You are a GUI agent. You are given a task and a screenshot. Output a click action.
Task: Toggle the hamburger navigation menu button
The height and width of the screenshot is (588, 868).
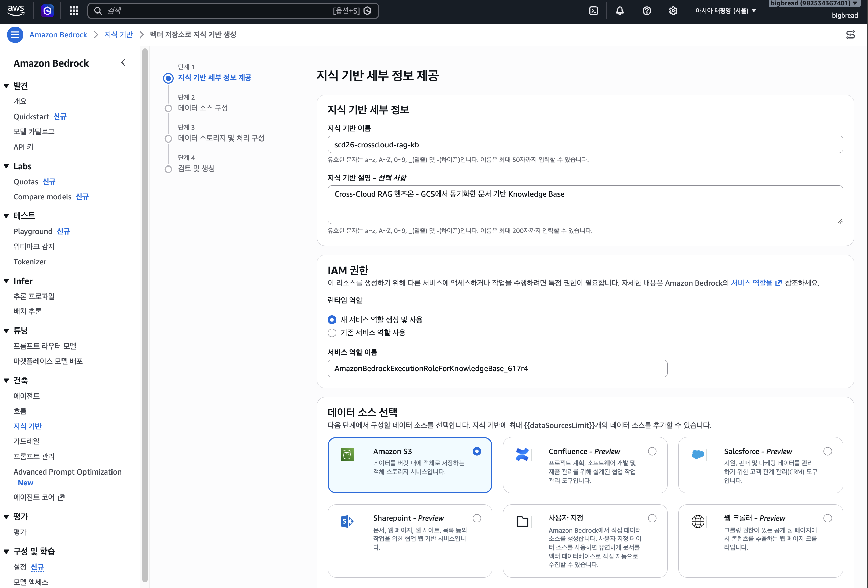(15, 35)
